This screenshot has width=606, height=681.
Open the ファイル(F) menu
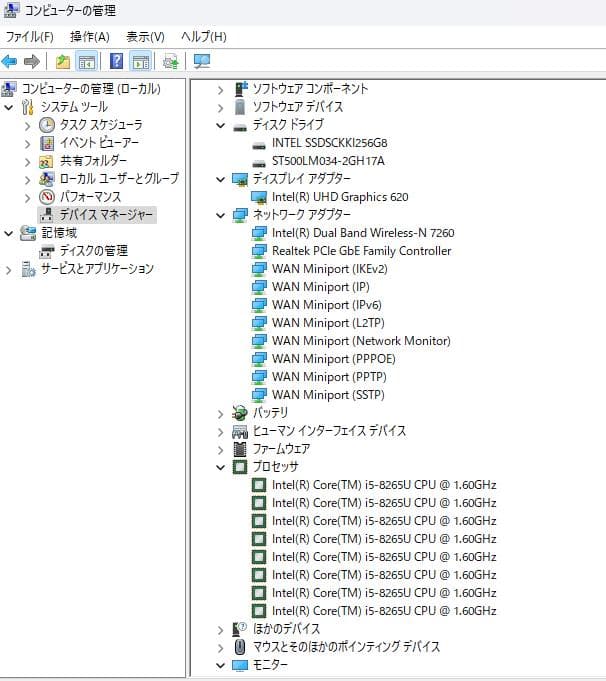coord(30,37)
